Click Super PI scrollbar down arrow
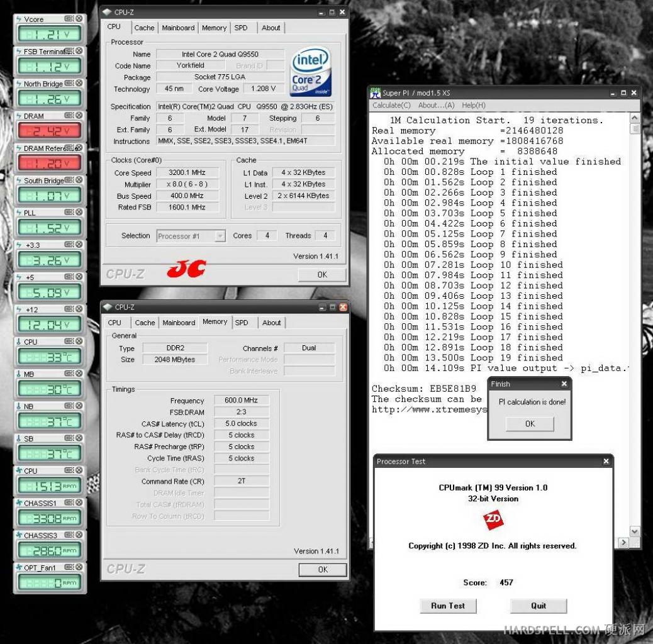This screenshot has width=653, height=644. 634,531
